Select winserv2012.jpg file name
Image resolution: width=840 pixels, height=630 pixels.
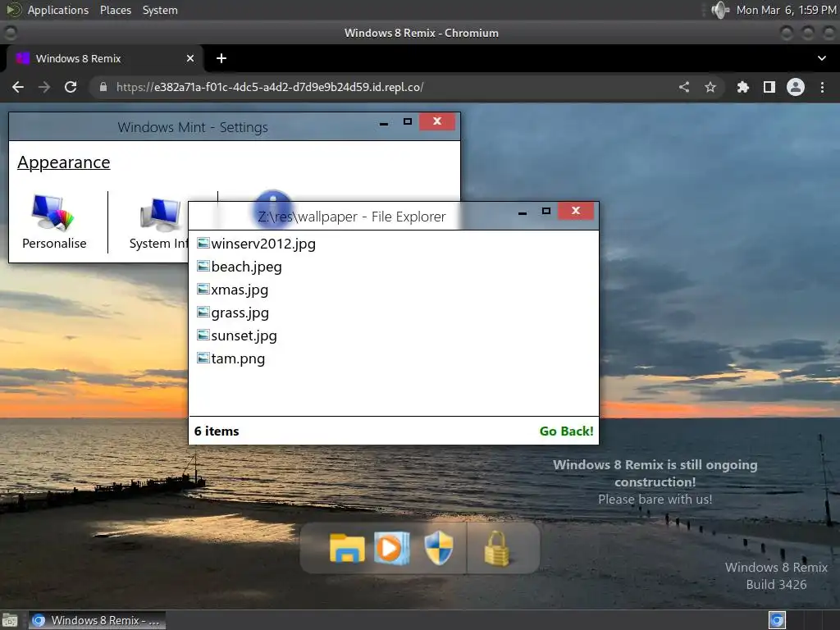263,244
